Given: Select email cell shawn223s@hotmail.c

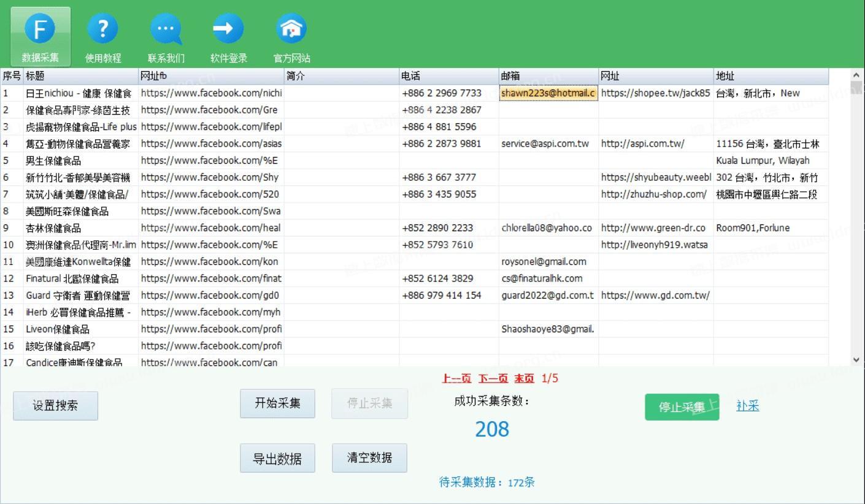Looking at the screenshot, I should (549, 93).
